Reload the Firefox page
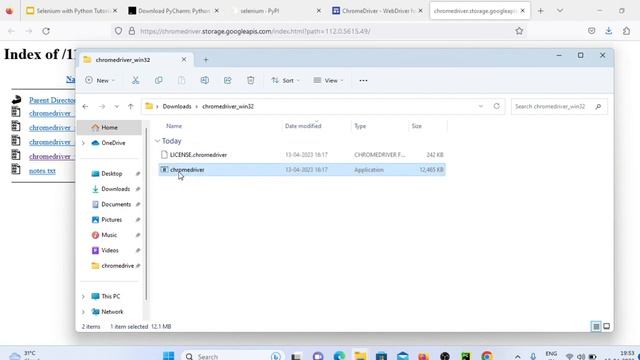640x360 pixels. click(46, 31)
